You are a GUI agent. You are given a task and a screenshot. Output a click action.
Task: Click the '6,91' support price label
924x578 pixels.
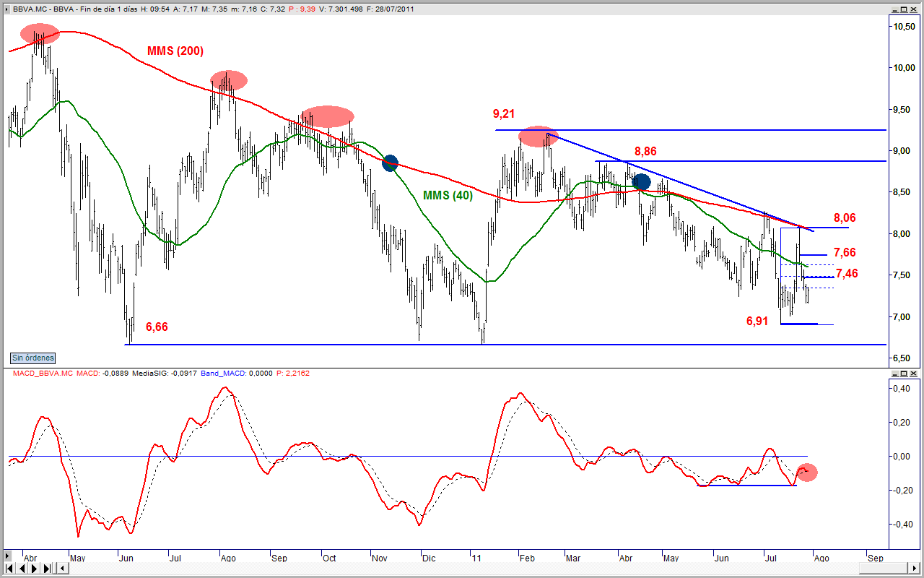coord(759,320)
